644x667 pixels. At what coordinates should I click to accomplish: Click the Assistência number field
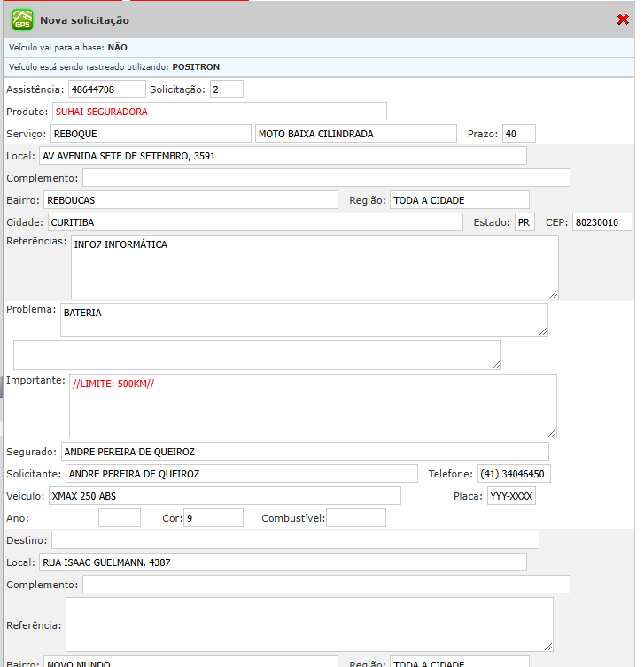point(106,89)
